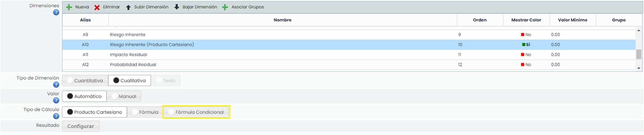Click the Asociar Grupos plus icon
The width and height of the screenshot is (644, 135).
pos(225,7)
